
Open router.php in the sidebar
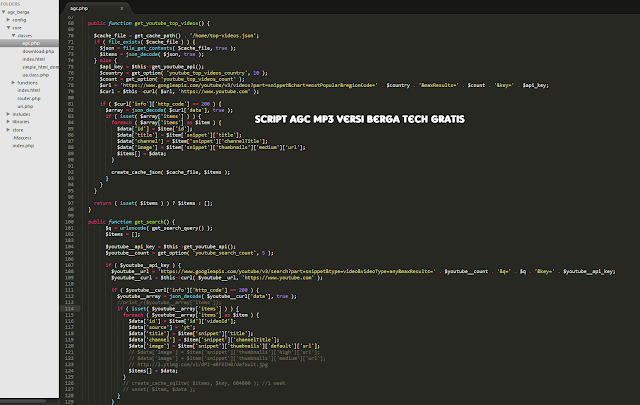[x=29, y=98]
